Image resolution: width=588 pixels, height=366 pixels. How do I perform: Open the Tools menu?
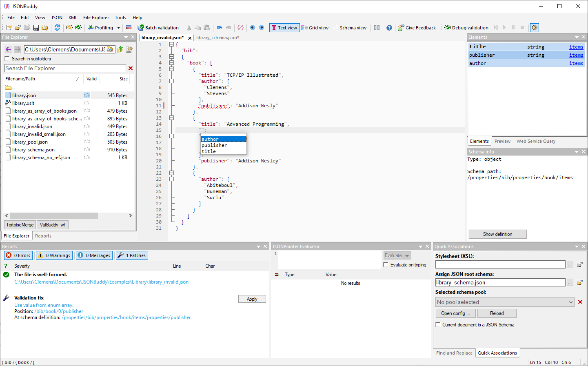[x=120, y=18]
